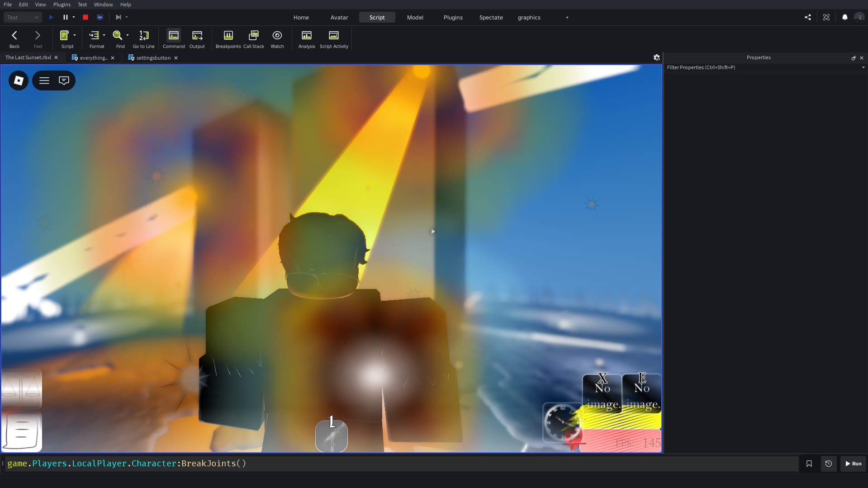Click in the command bar input

[402, 464]
